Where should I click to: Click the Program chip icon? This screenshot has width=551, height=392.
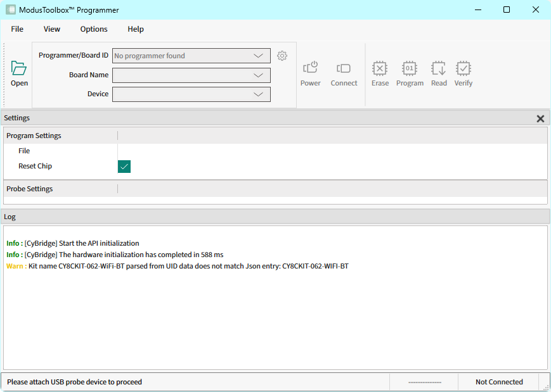410,68
